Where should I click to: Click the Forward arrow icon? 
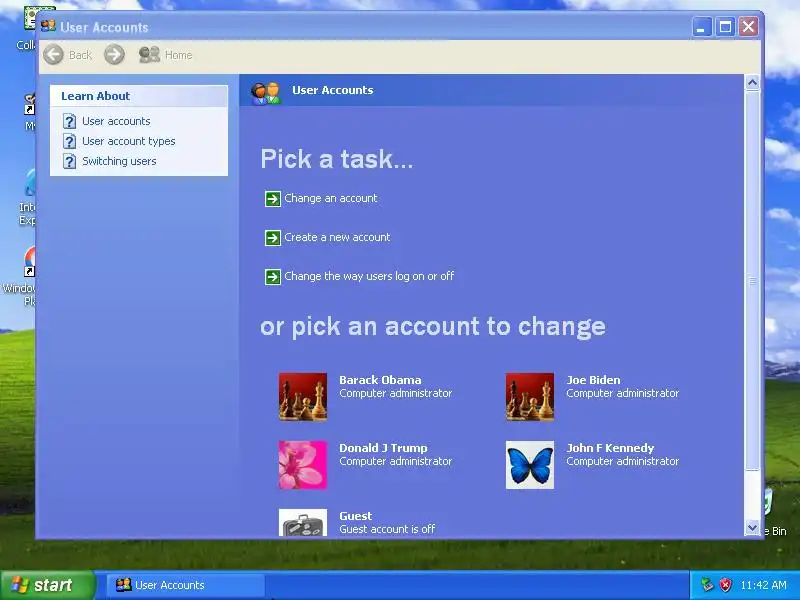[x=114, y=55]
